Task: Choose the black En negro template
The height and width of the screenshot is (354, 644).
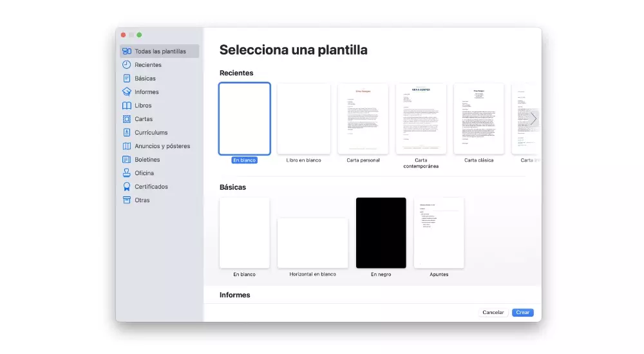Action: [381, 233]
